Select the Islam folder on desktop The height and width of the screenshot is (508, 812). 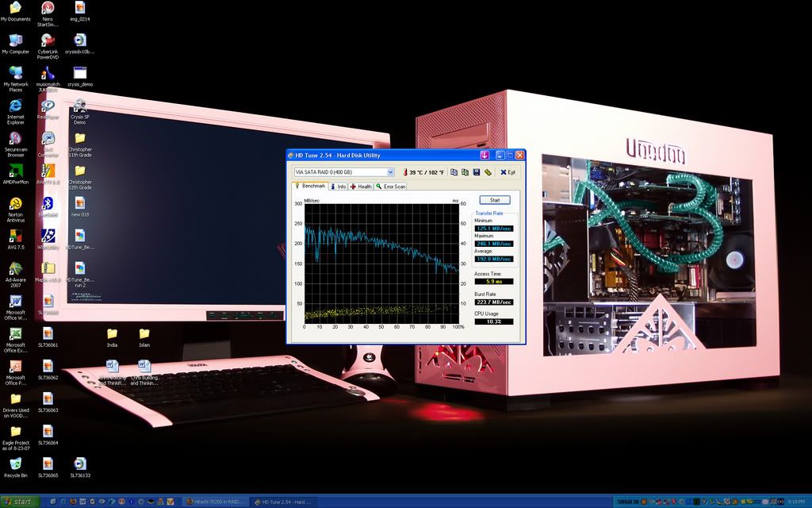coord(144,337)
